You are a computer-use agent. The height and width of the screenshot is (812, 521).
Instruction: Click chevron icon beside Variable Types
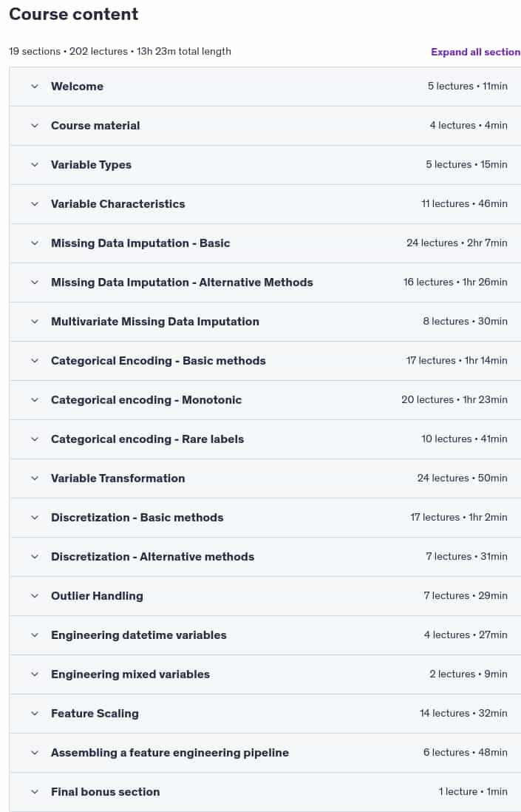(35, 165)
